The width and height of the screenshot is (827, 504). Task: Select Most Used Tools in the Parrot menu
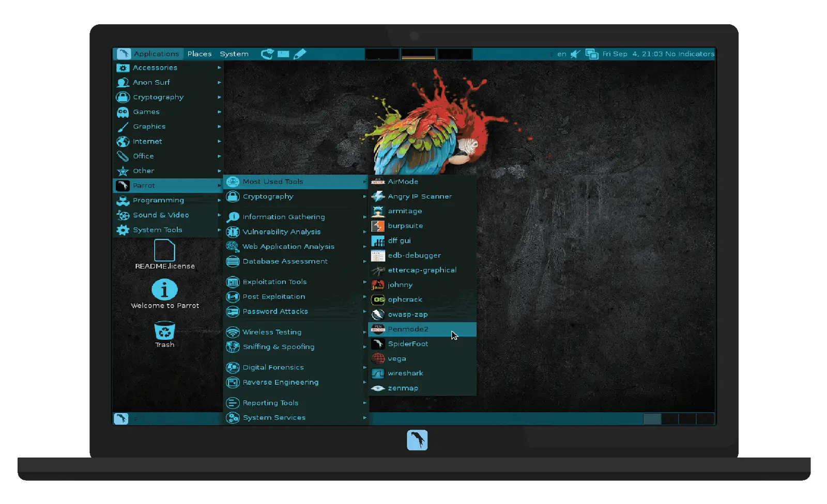tap(296, 182)
